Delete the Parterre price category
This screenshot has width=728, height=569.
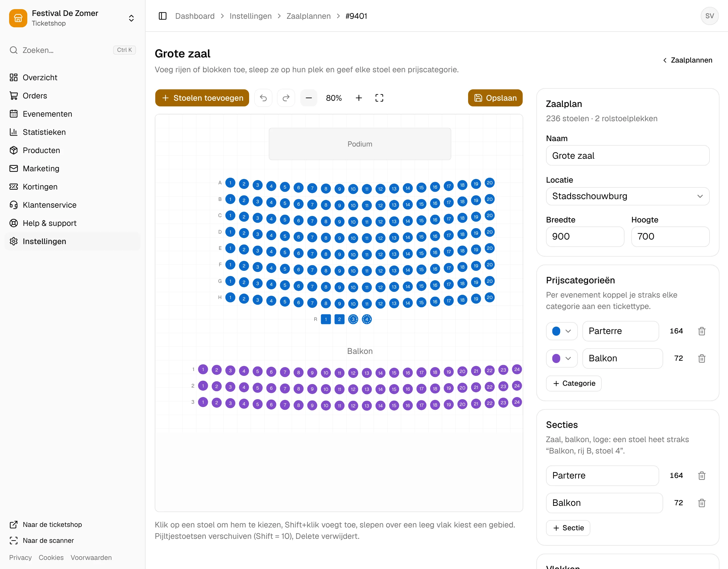click(x=702, y=331)
